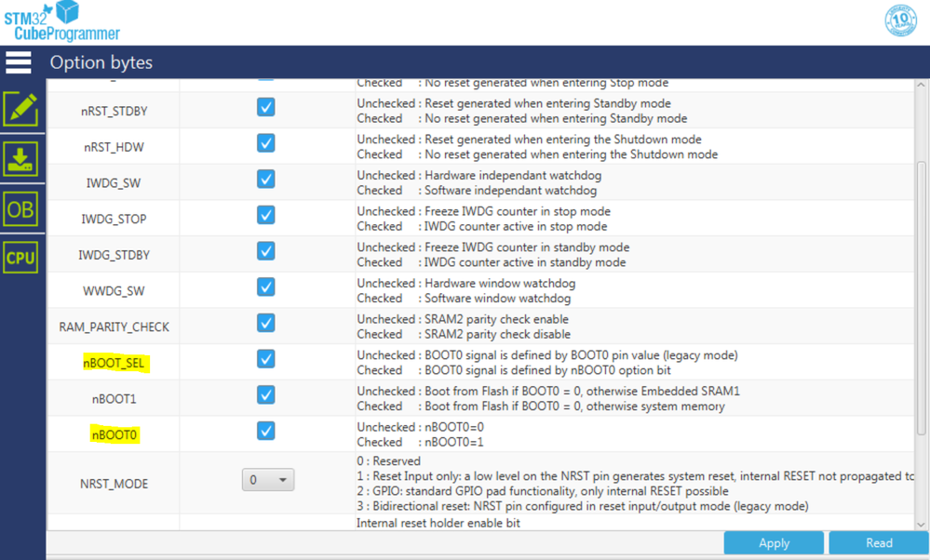Screen dimensions: 930x560
Task: Click 'otherwise Embedded SRAM1' description line
Action: point(583,391)
